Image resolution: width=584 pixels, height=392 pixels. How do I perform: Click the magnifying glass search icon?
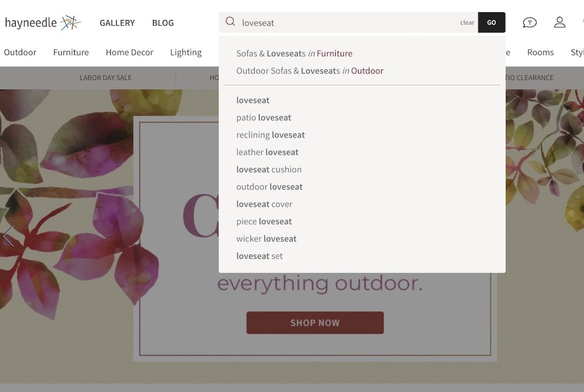click(230, 22)
